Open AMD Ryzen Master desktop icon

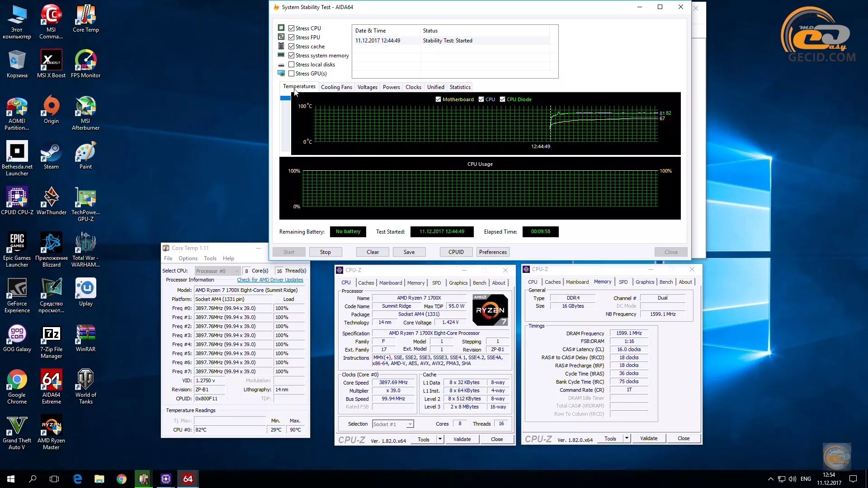click(x=51, y=432)
